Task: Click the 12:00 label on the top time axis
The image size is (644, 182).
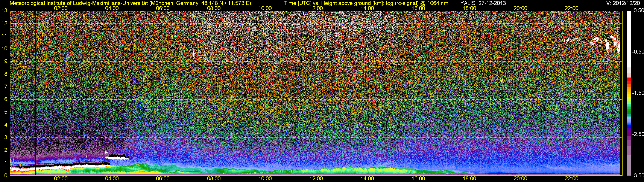Action: pyautogui.click(x=316, y=8)
